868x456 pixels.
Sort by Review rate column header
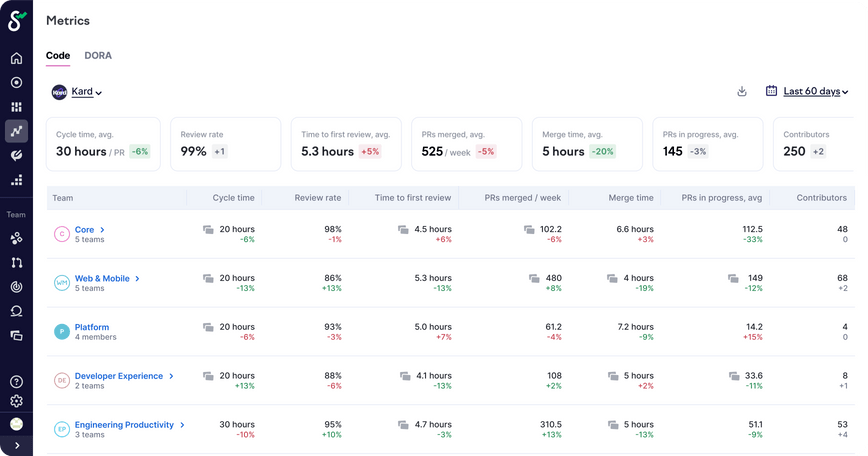318,198
